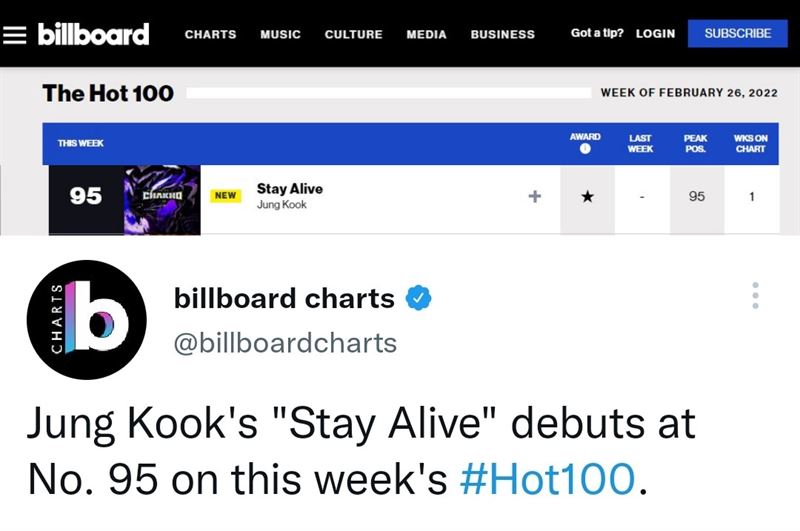Expand the Stay Alive entry with plus

click(535, 196)
